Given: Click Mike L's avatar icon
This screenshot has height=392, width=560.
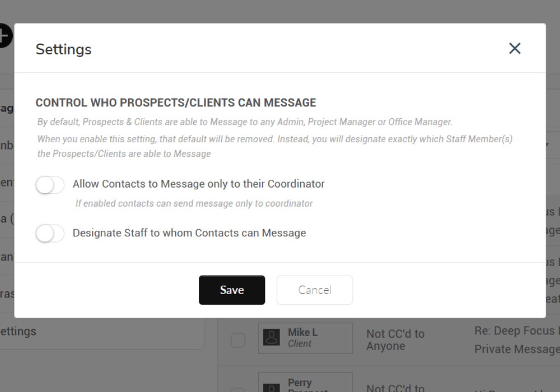Looking at the screenshot, I should pos(272,337).
